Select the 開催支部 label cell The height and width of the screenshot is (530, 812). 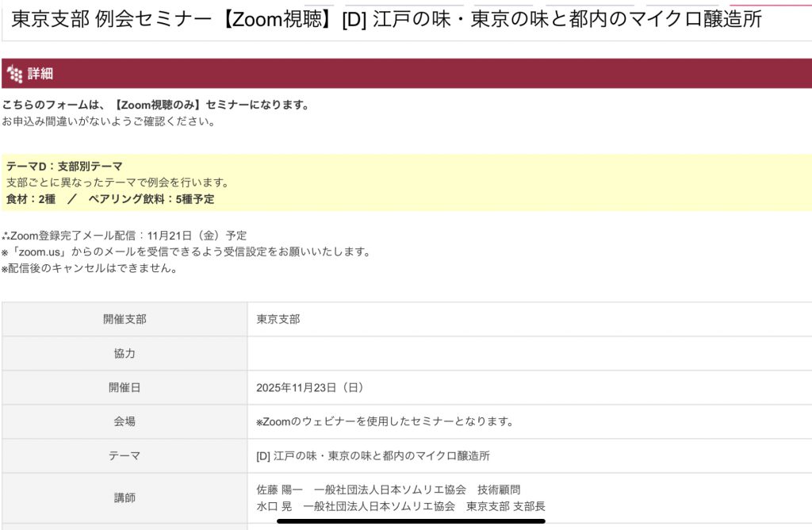pyautogui.click(x=124, y=320)
